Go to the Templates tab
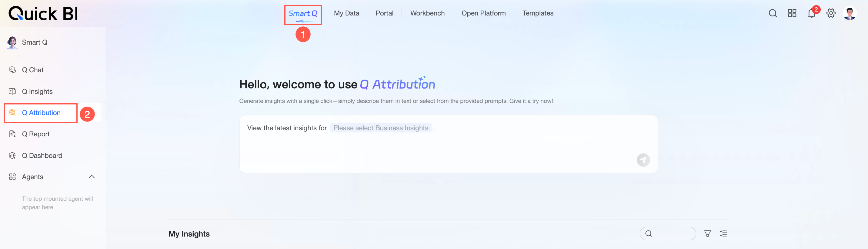 pyautogui.click(x=538, y=13)
